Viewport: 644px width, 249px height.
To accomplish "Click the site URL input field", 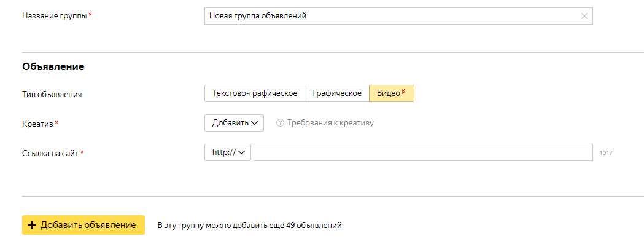I will click(422, 152).
